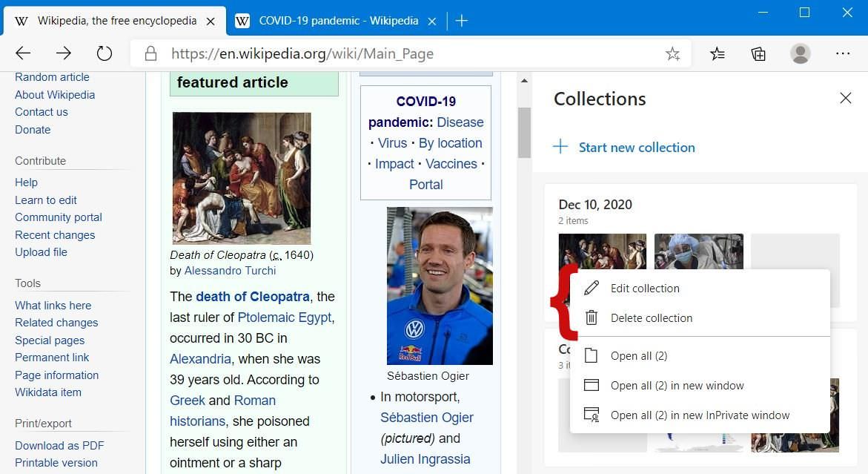Click the pencil icon for Edit collection
Screen dimensions: 868x474
tap(592, 288)
